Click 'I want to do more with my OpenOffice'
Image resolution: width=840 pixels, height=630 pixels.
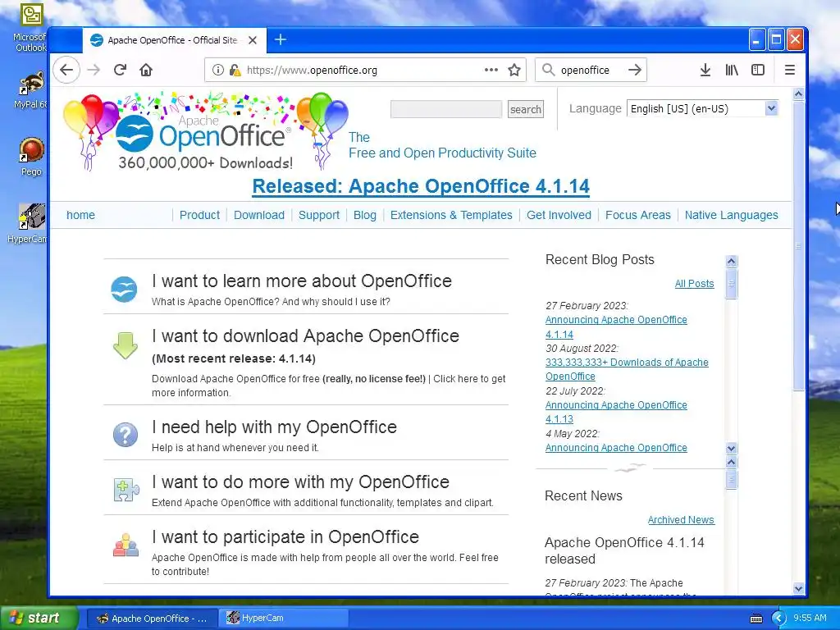tap(300, 482)
